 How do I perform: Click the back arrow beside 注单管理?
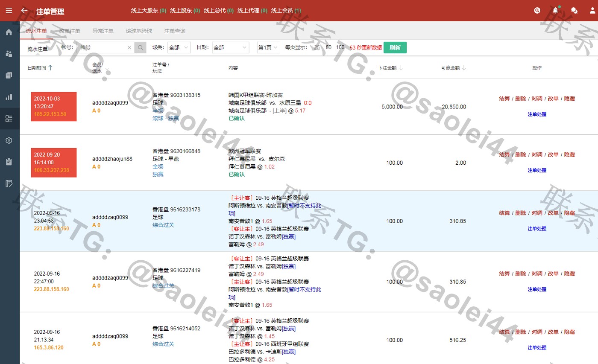24,11
